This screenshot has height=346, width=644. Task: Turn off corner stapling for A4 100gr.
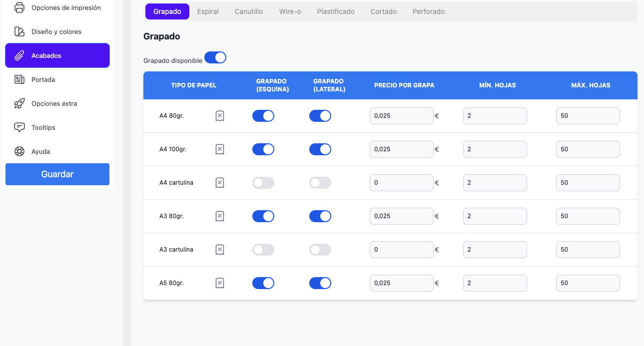tap(263, 149)
